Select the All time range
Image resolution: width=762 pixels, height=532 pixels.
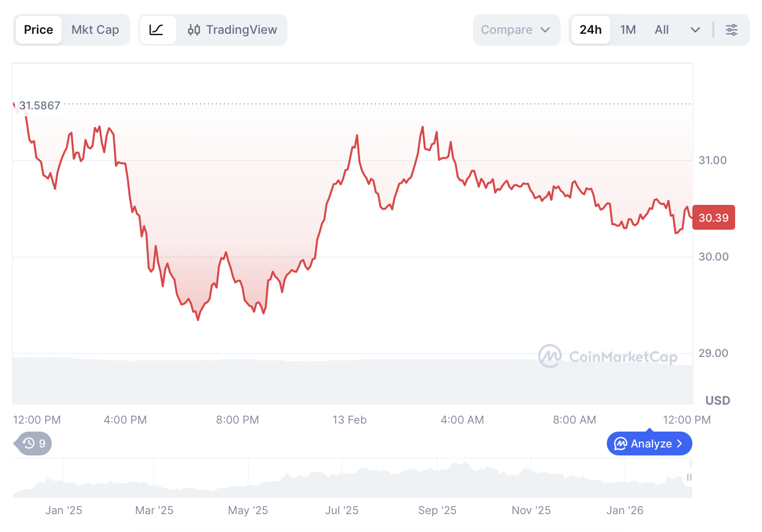(662, 30)
